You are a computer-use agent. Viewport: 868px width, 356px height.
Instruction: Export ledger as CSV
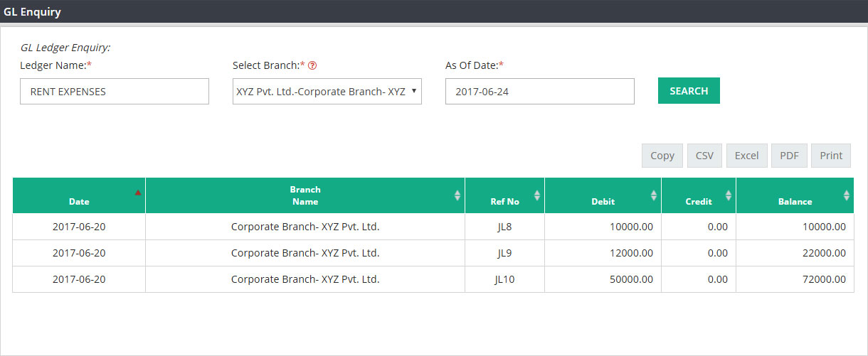[x=704, y=156]
